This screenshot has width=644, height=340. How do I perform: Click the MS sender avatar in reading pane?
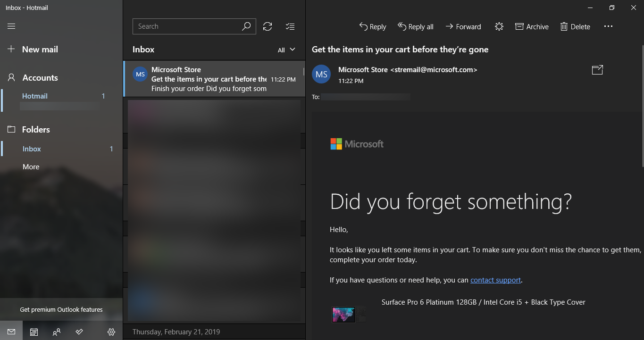[x=321, y=75]
